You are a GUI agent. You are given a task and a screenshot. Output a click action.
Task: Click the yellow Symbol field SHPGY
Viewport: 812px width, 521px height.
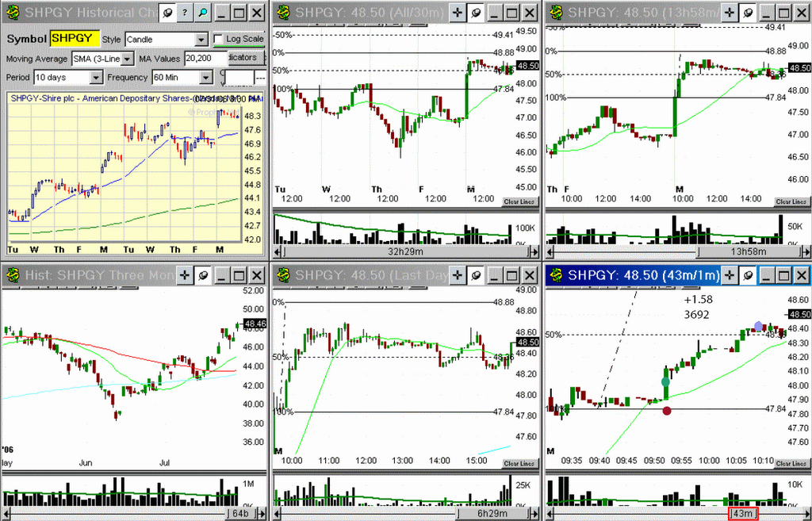[75, 38]
